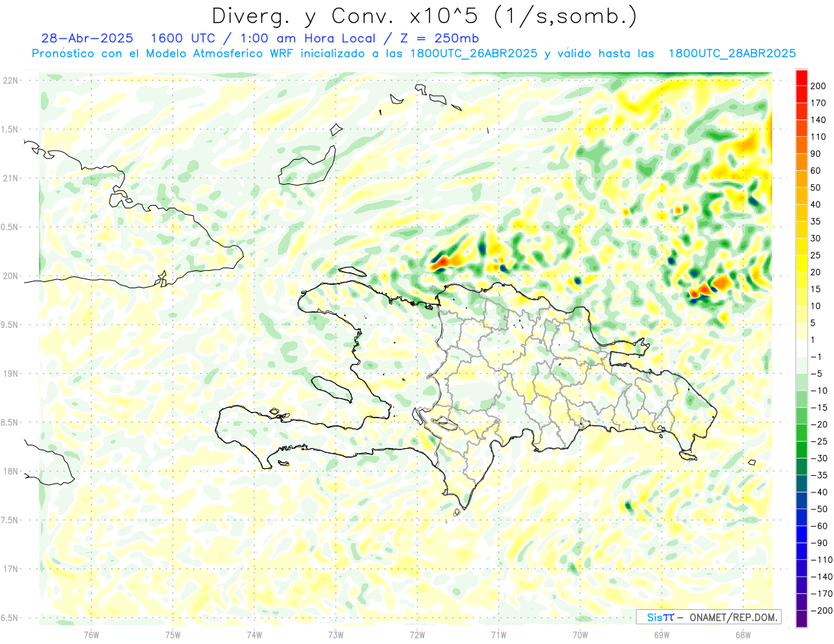
Task: Click the '72W' longitude label
Action: (417, 635)
